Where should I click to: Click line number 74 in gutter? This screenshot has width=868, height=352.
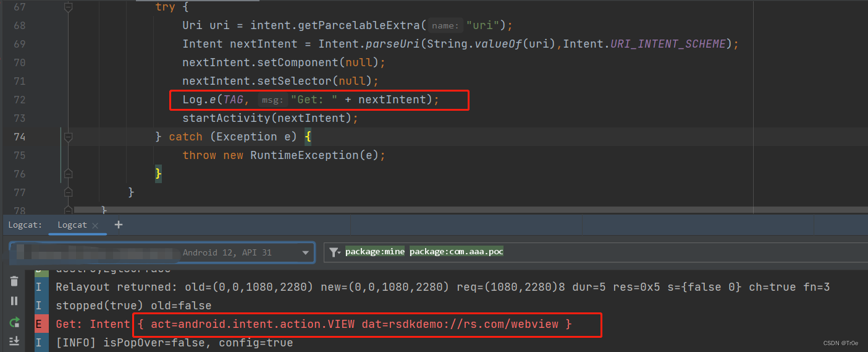[x=19, y=137]
